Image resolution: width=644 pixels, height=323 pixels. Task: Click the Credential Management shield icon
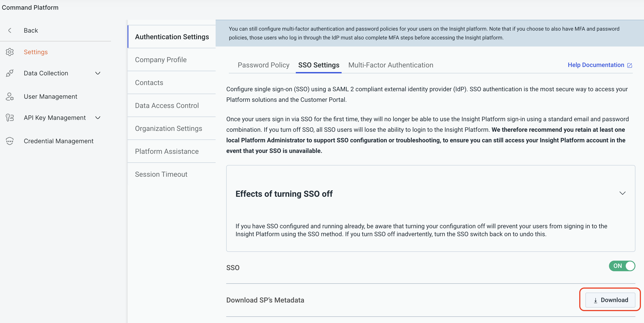pyautogui.click(x=10, y=141)
